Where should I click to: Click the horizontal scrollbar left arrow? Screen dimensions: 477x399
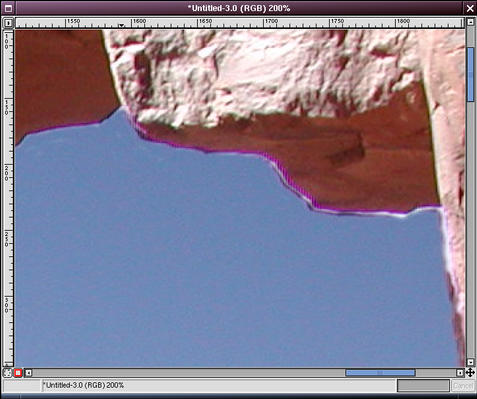click(x=29, y=373)
